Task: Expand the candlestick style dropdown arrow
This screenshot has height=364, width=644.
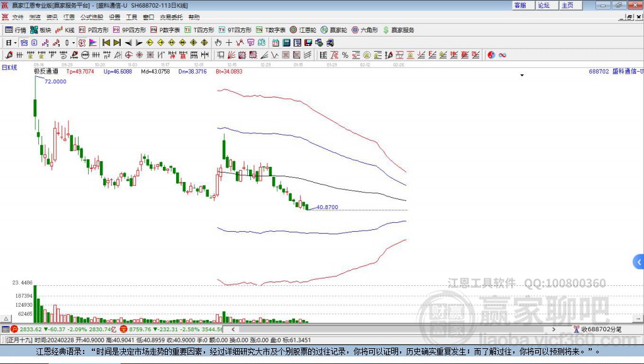Action: coord(74,43)
